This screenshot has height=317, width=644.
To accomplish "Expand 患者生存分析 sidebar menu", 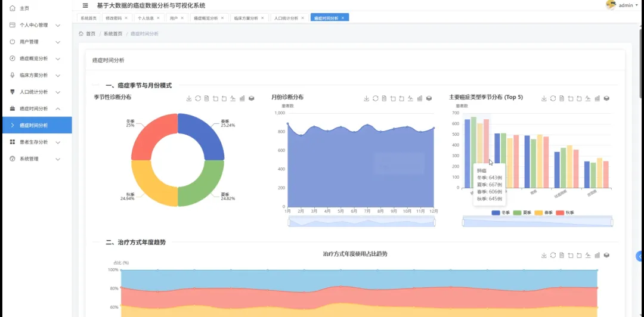I will pos(36,142).
